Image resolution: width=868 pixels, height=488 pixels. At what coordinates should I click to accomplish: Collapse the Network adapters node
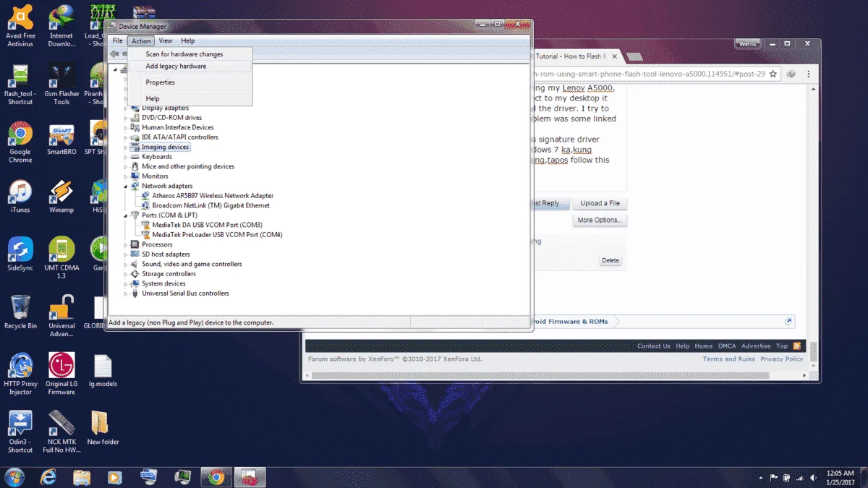click(x=126, y=187)
